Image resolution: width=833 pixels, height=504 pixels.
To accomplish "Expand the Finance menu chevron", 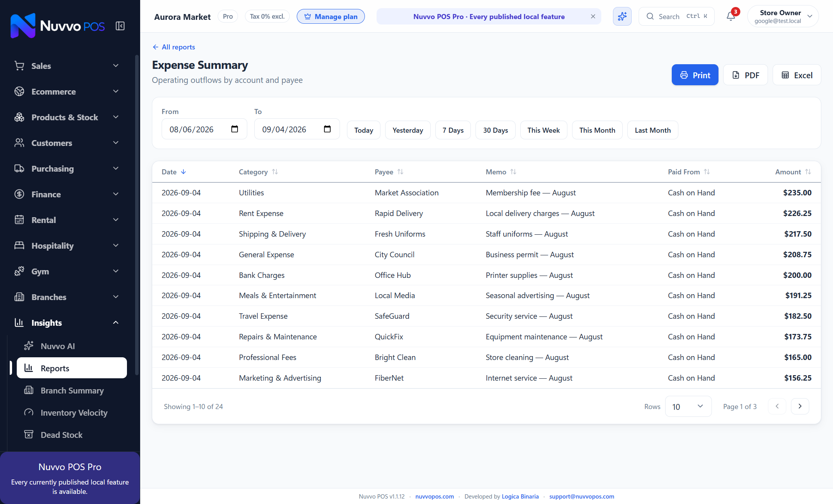I will [116, 194].
